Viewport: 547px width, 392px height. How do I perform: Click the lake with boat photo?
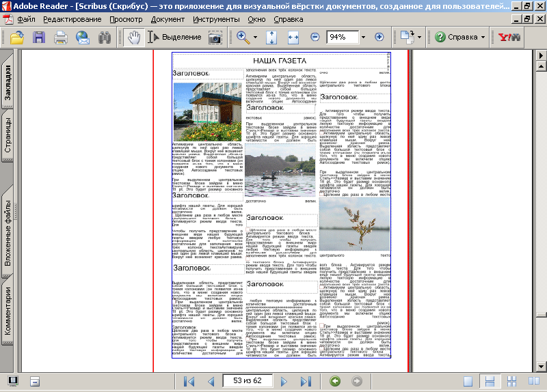(280, 170)
